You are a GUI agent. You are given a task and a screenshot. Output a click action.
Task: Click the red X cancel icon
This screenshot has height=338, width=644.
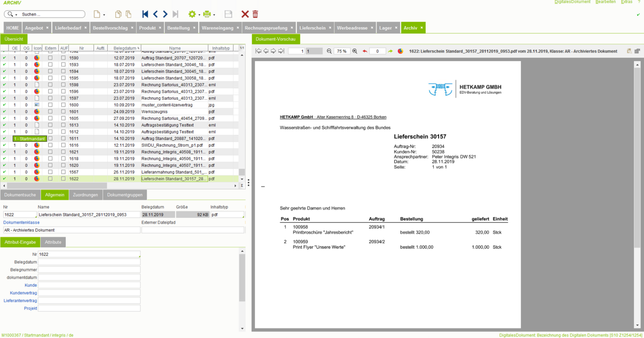(245, 14)
